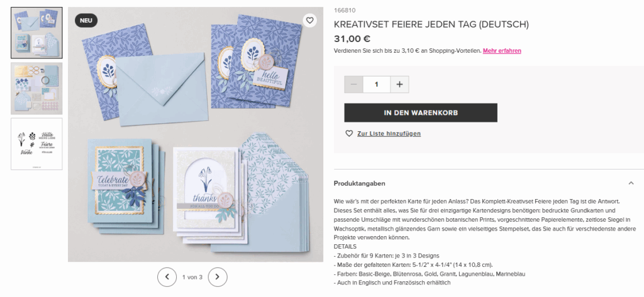The image size is (644, 297).
Task: Click heart icon beside Zur Liste hinzufügen
Action: coord(349,133)
